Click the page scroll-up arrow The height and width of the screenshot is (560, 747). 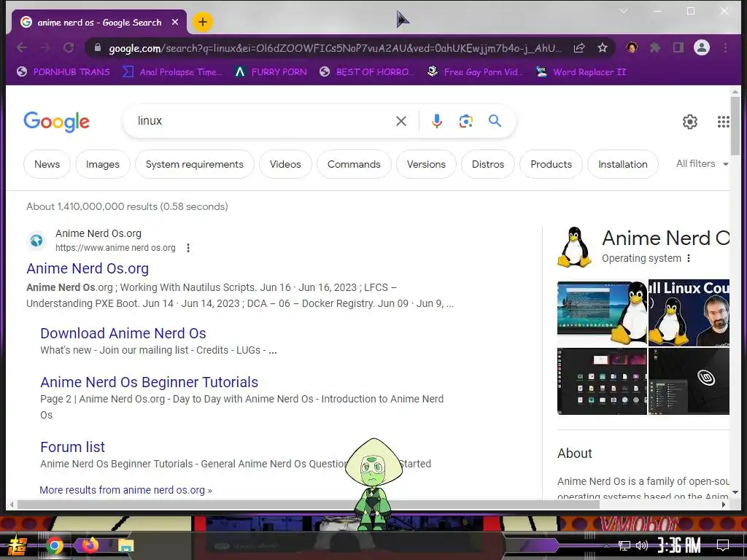click(735, 91)
